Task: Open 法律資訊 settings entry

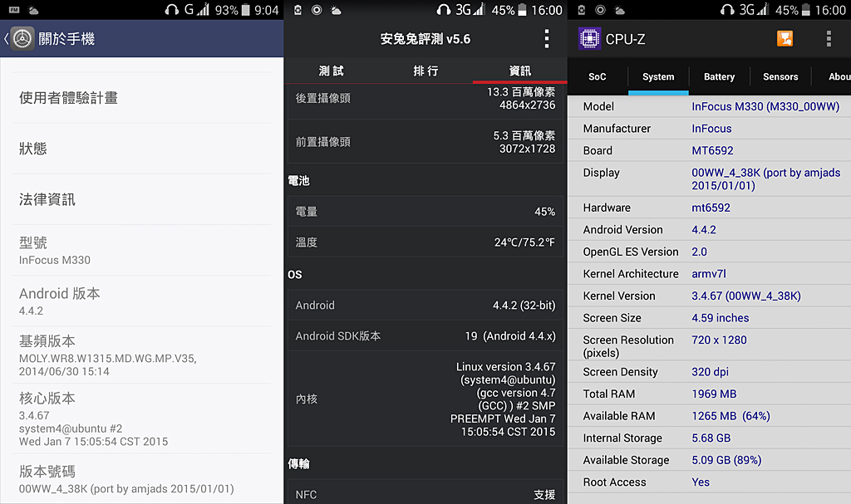Action: [141, 199]
